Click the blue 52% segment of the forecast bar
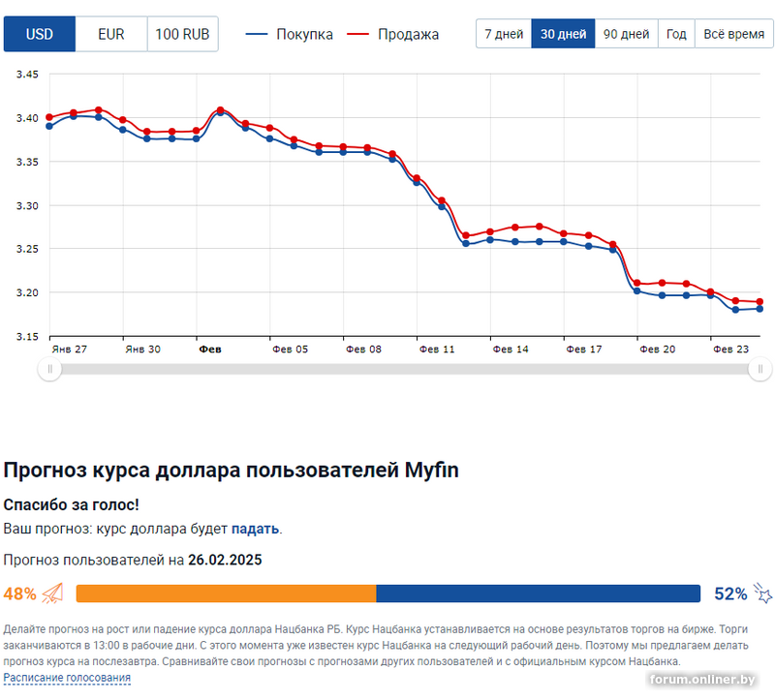775x700 pixels. click(x=539, y=593)
